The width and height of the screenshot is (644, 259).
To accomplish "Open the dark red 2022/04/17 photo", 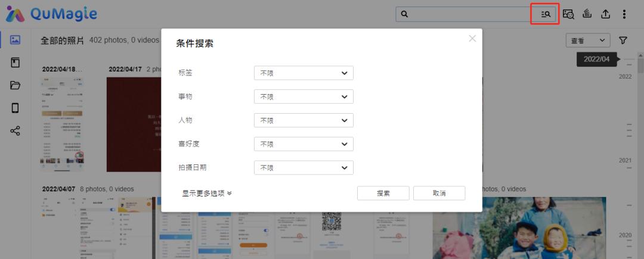I will click(134, 124).
